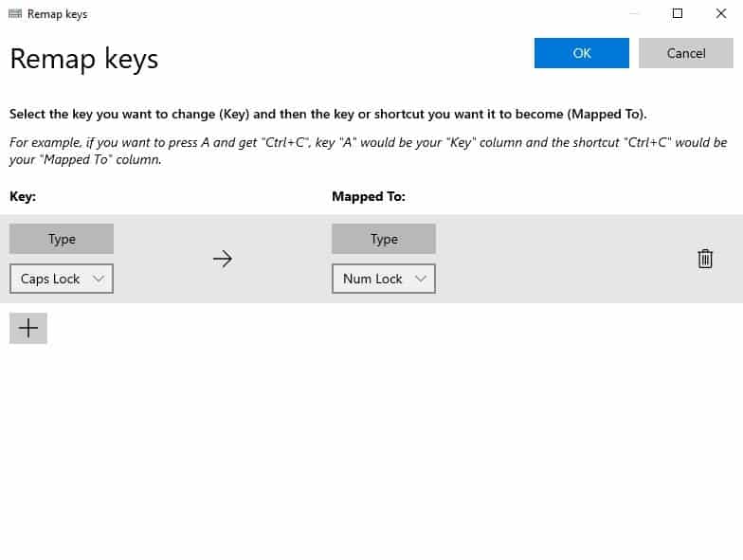Image resolution: width=743 pixels, height=560 pixels.
Task: Click the italic Ctrl+C example text
Action: [368, 151]
